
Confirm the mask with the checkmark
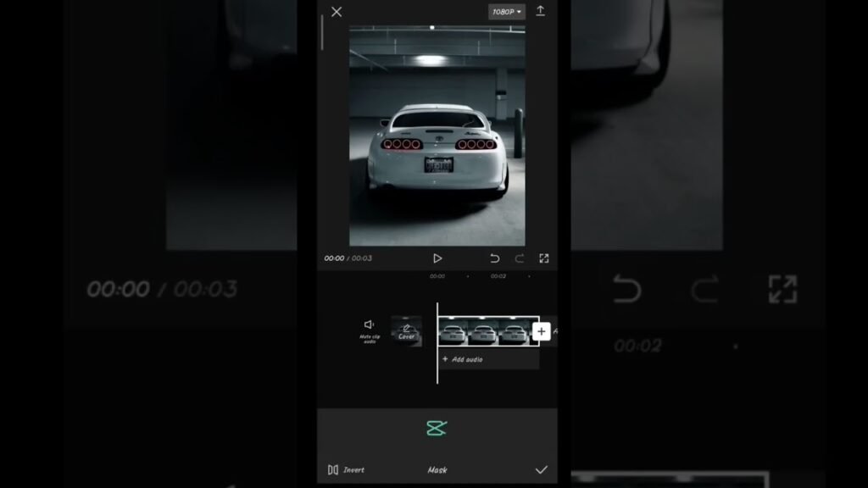pyautogui.click(x=541, y=469)
